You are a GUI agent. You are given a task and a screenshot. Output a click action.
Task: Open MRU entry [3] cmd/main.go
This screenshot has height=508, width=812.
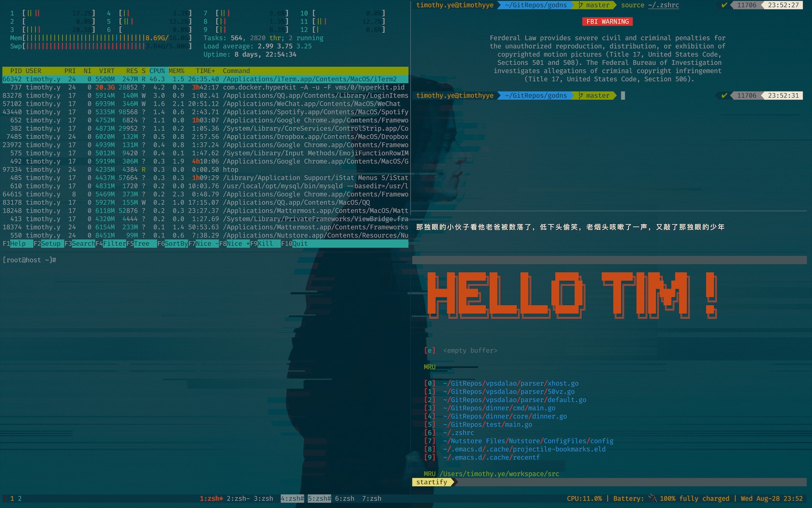coord(490,408)
